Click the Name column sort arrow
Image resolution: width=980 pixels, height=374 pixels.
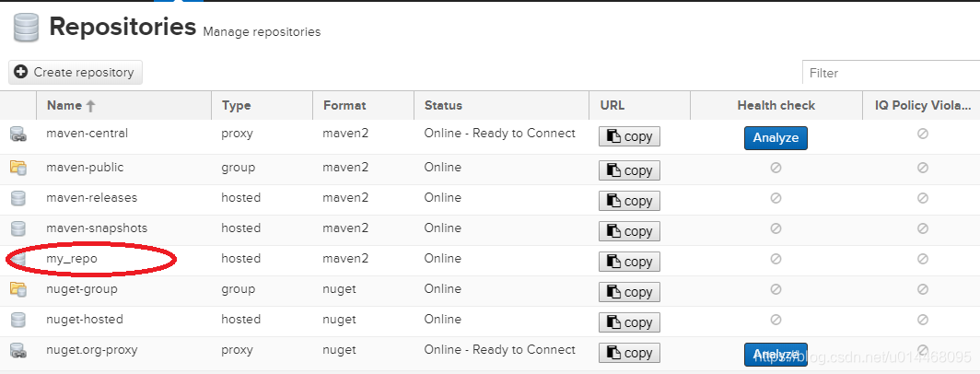(x=90, y=106)
